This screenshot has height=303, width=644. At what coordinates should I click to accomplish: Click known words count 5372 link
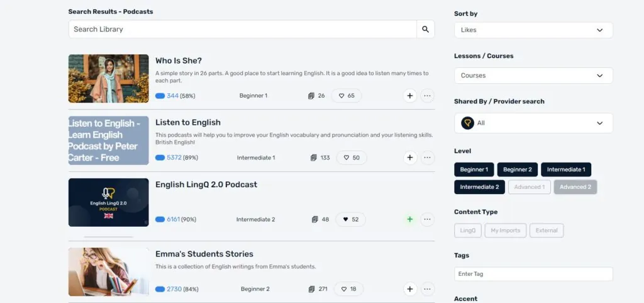[174, 157]
